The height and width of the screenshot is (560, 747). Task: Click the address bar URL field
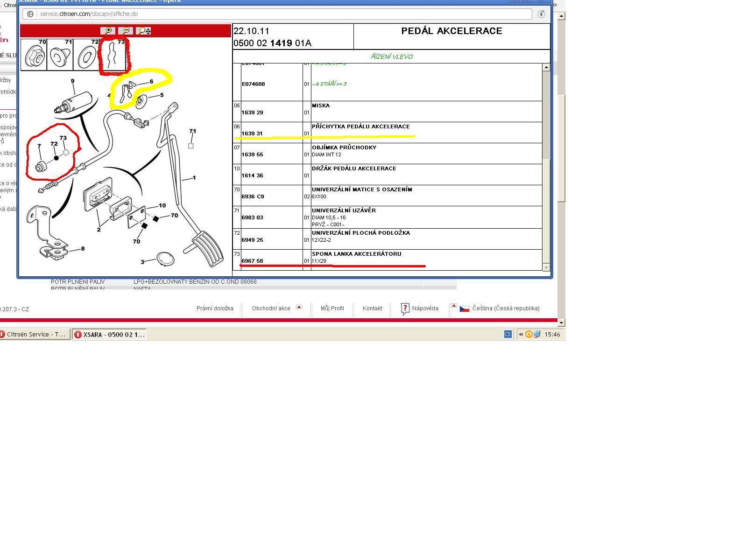[277, 14]
